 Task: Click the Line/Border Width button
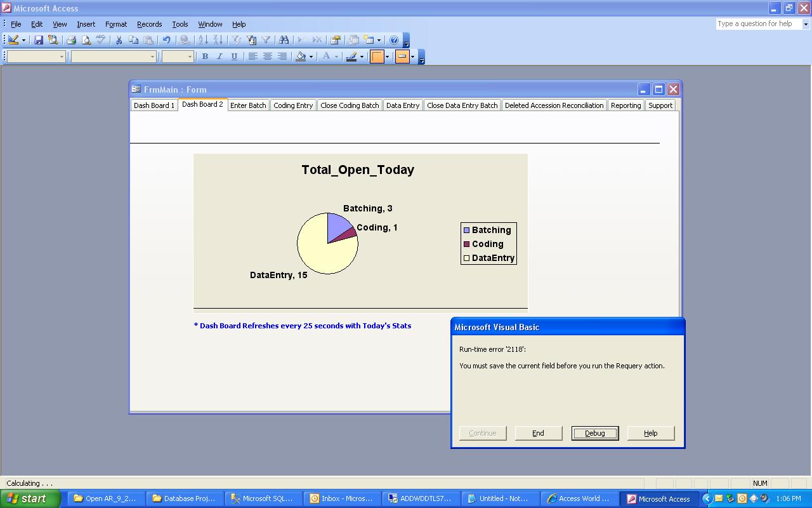click(377, 57)
